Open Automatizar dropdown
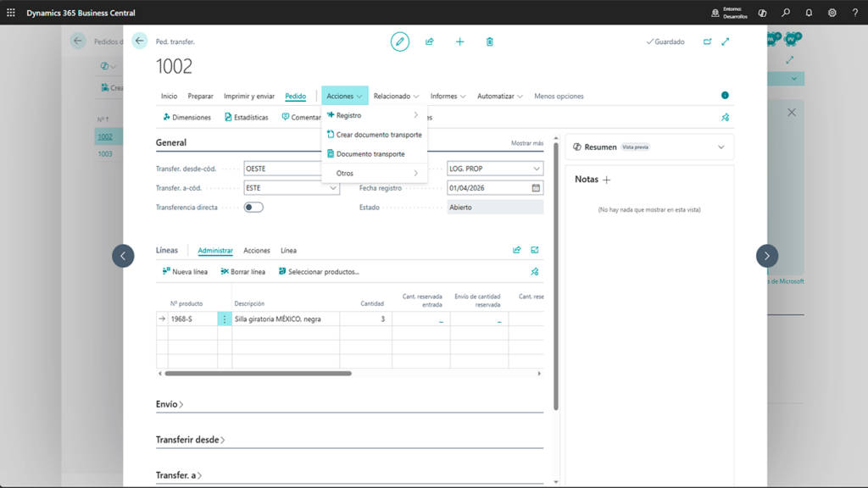Image resolution: width=868 pixels, height=488 pixels. point(500,96)
